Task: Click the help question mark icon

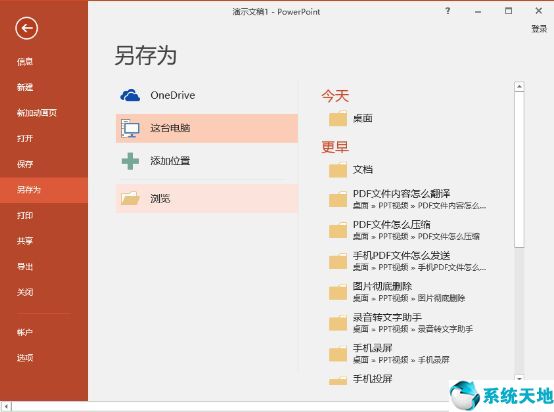Action: [448, 11]
